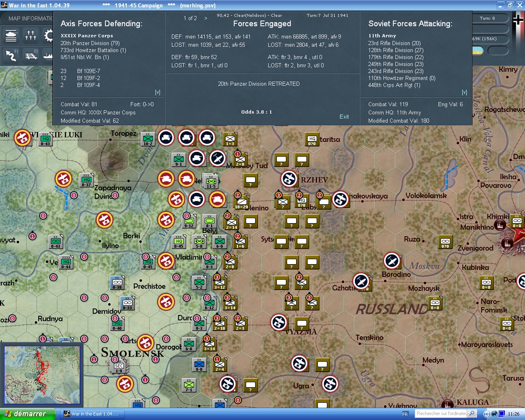Select the SEC 1-9 security unit
This screenshot has width=525, height=420.
click(119, 366)
